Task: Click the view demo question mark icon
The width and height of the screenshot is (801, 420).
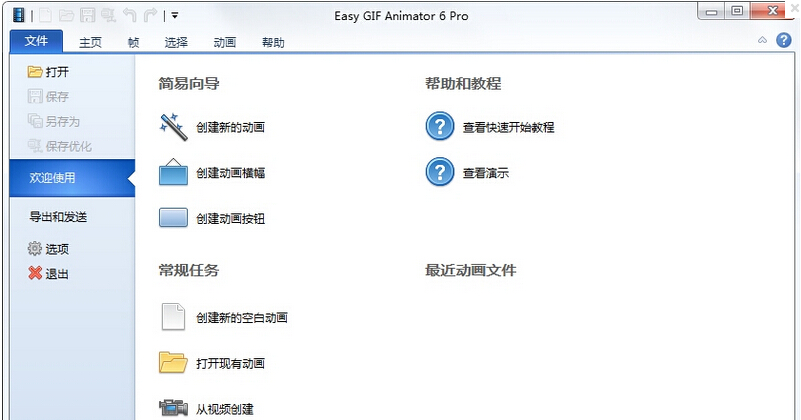Action: point(440,173)
